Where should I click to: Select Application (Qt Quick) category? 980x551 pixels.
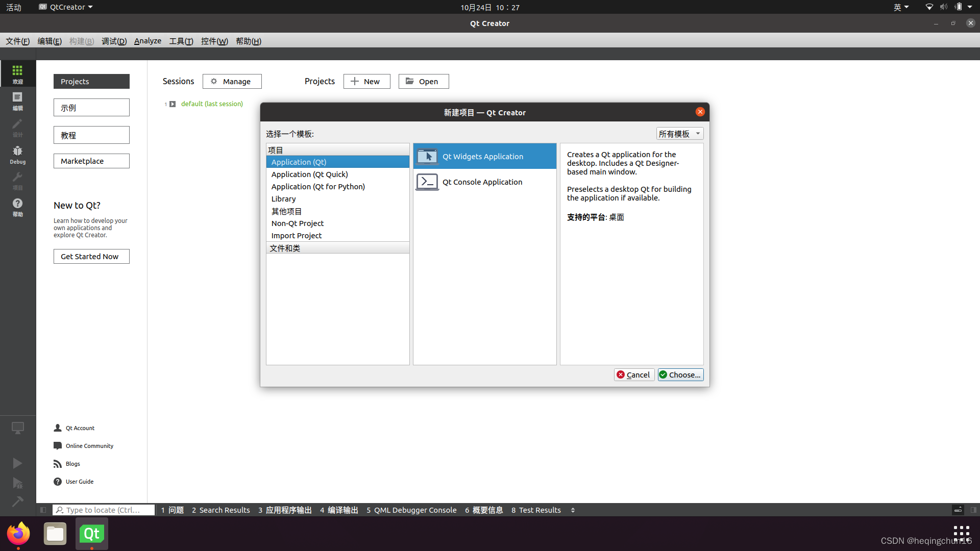(337, 174)
